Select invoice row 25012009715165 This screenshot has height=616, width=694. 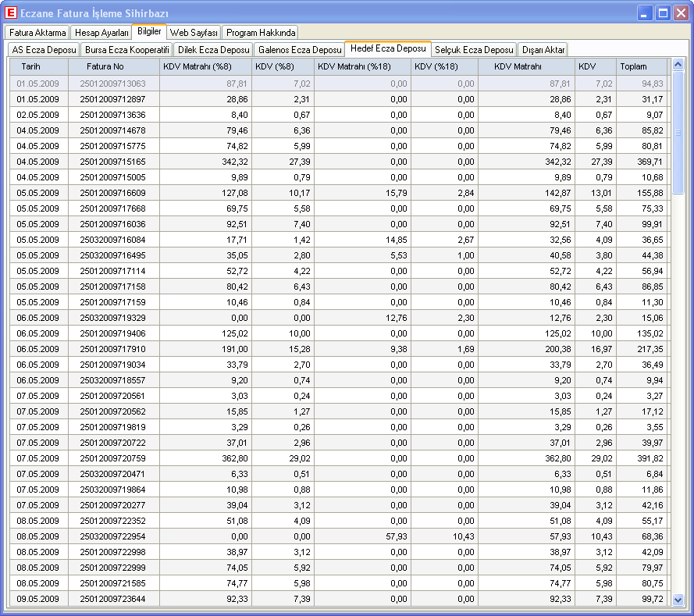[x=113, y=162]
